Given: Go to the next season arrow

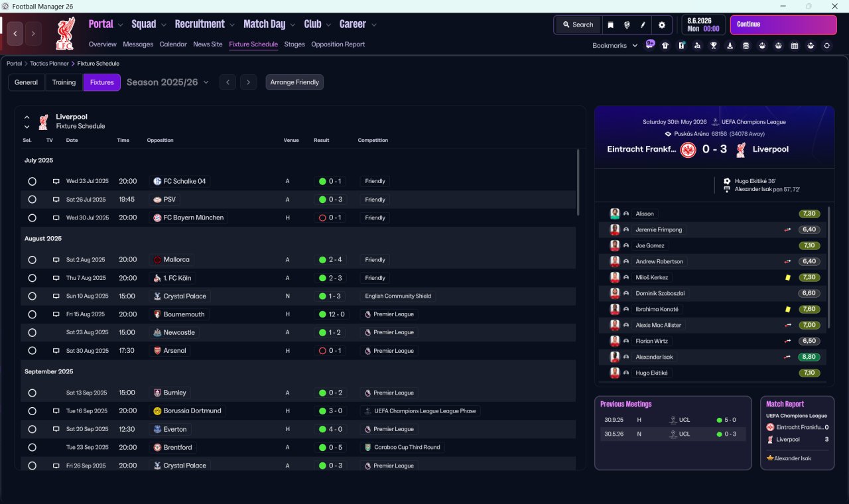Looking at the screenshot, I should (x=248, y=82).
